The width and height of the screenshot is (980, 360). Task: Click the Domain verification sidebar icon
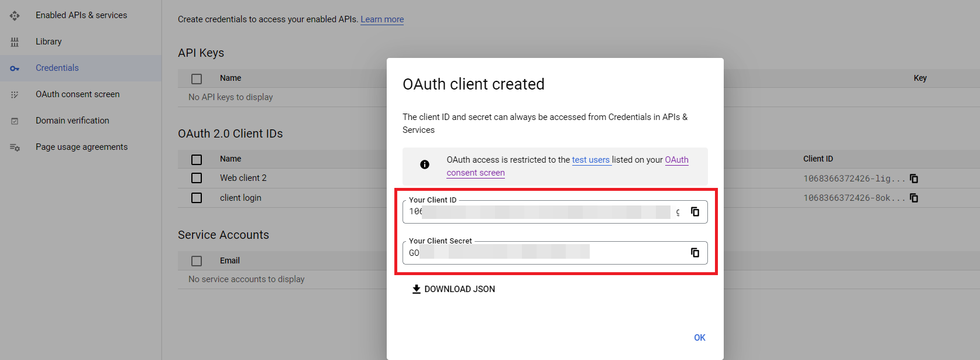(15, 121)
